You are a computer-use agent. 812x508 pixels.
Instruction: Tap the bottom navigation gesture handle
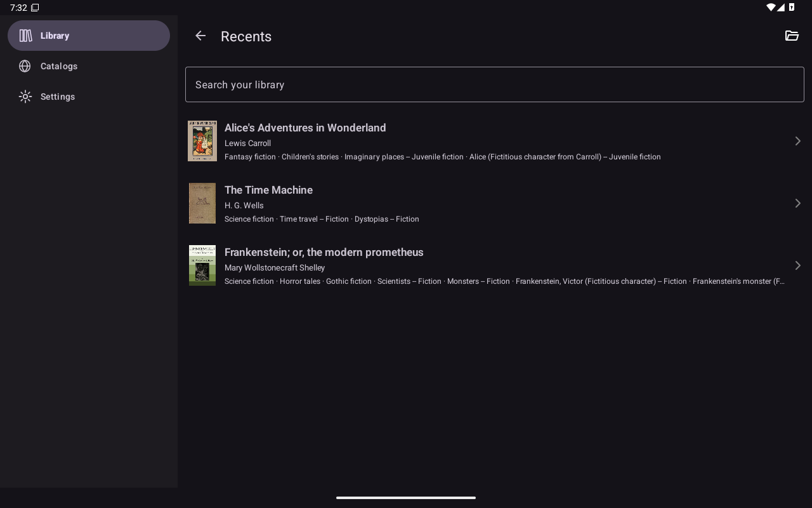(x=406, y=498)
